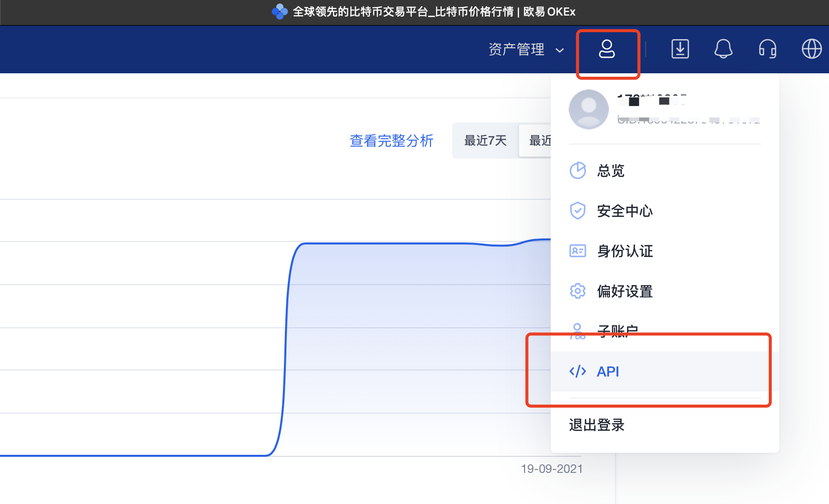The width and height of the screenshot is (829, 504).
Task: Open 安全中心 from account menu
Action: pos(665,211)
